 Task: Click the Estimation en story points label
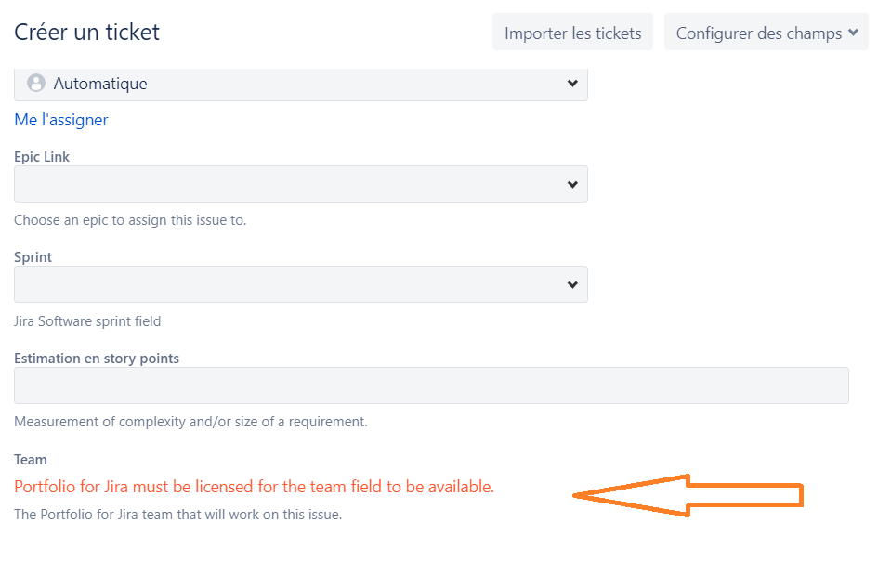(97, 359)
